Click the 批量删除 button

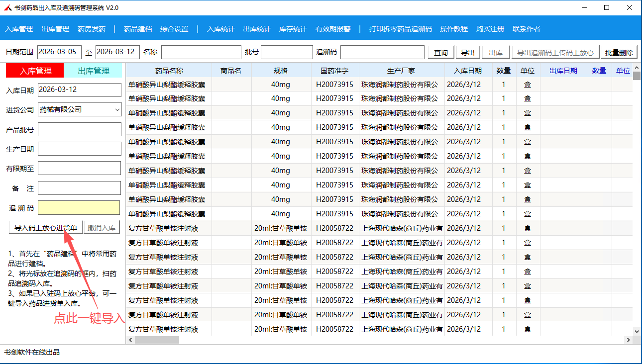click(619, 53)
